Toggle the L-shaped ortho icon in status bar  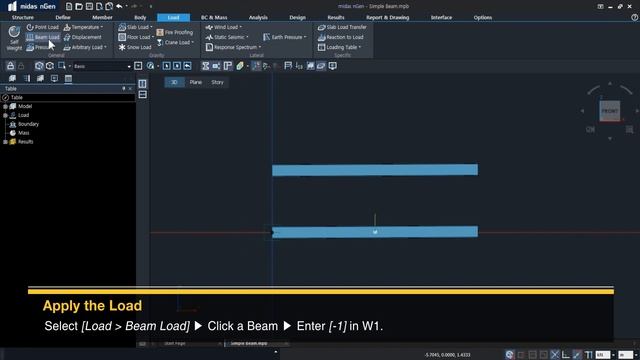[566, 355]
